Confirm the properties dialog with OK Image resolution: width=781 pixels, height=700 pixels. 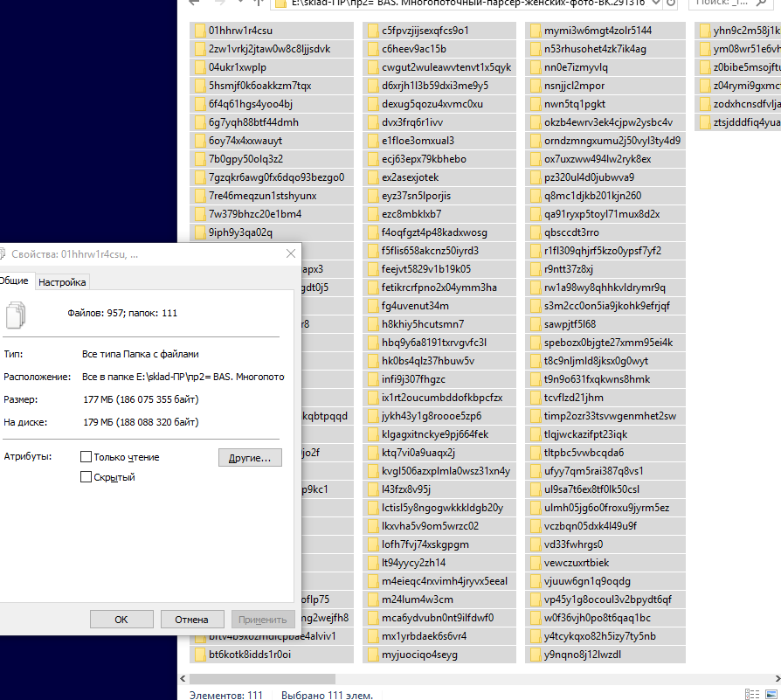pos(121,620)
